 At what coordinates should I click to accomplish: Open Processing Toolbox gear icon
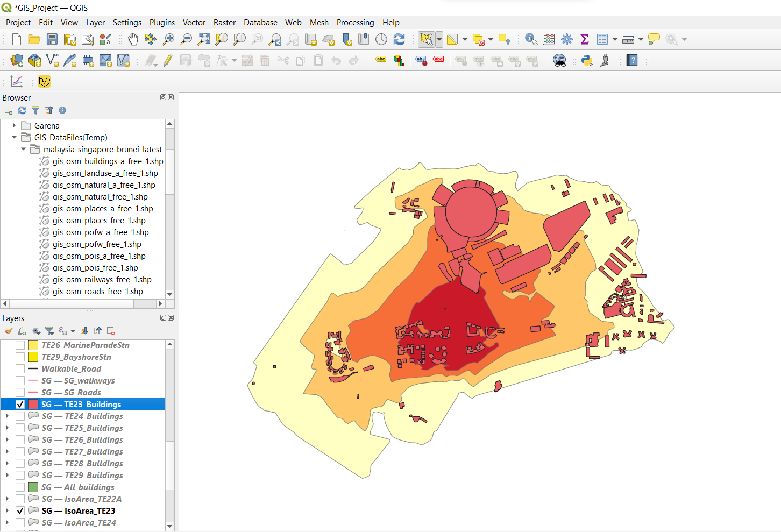[x=567, y=39]
